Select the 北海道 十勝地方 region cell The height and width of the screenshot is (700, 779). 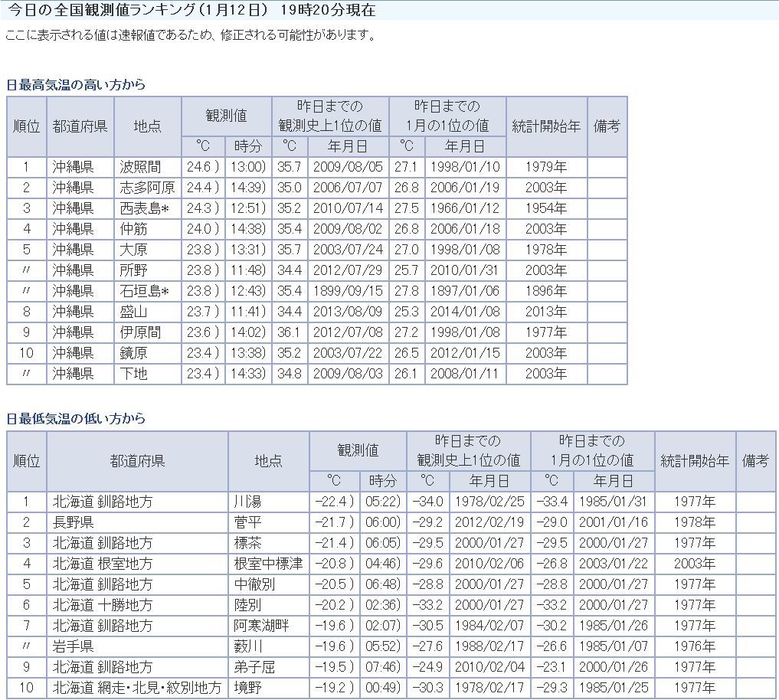(103, 605)
